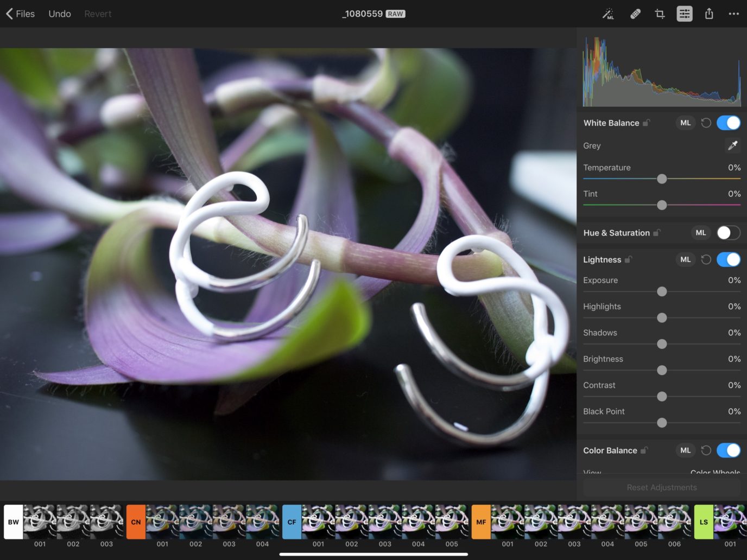Viewport: 747px width, 560px height.
Task: Pick grey point with the eyedropper
Action: click(x=732, y=145)
